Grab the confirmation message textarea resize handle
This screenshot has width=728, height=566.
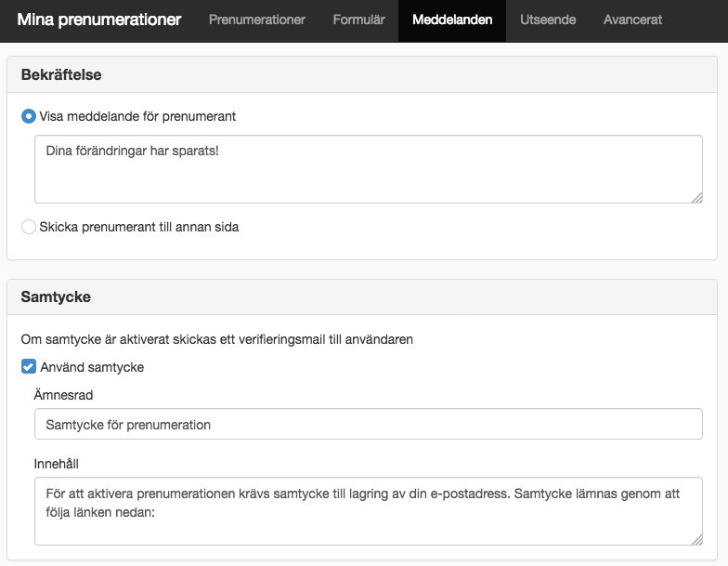pos(696,198)
